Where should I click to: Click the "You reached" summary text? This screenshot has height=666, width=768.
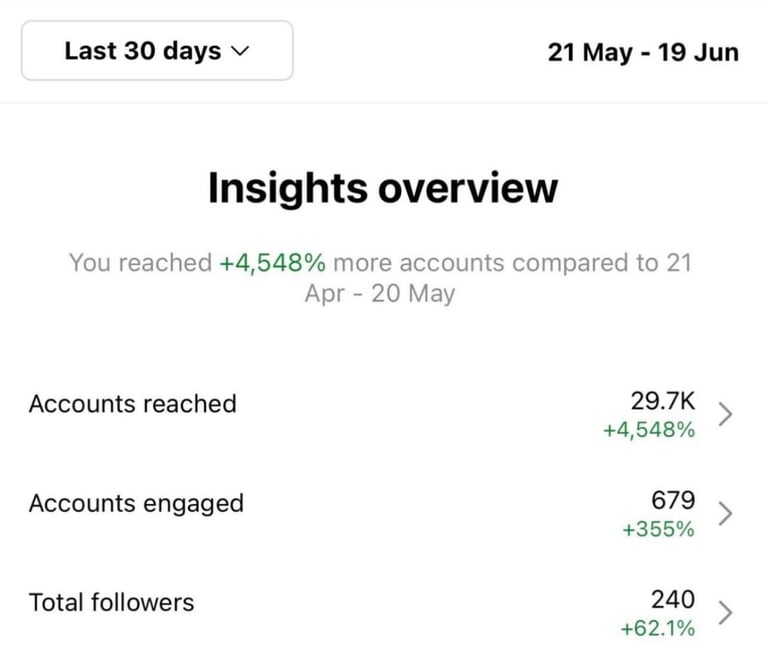[x=141, y=263]
